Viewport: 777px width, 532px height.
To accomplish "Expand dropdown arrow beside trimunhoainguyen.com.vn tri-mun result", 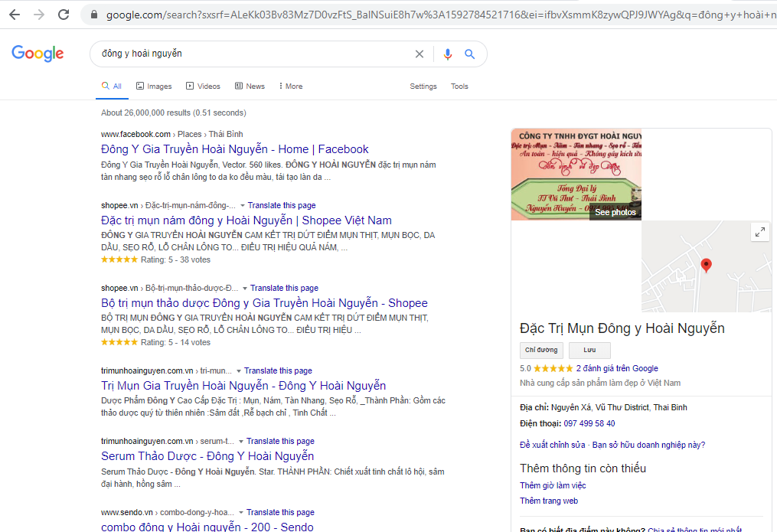I will point(239,371).
